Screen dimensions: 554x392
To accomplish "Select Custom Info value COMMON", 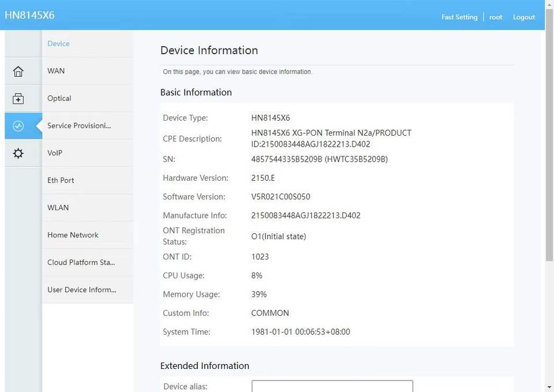I will tap(270, 313).
